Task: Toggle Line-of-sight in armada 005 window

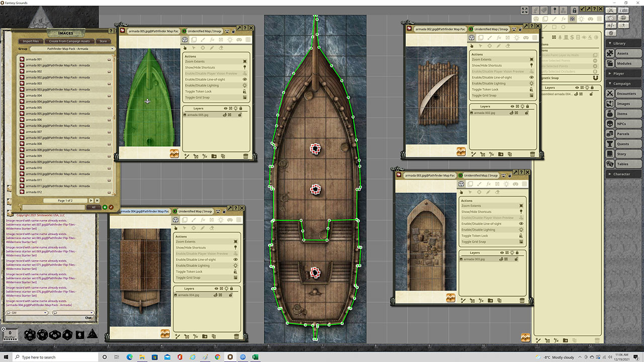Action: point(205,79)
